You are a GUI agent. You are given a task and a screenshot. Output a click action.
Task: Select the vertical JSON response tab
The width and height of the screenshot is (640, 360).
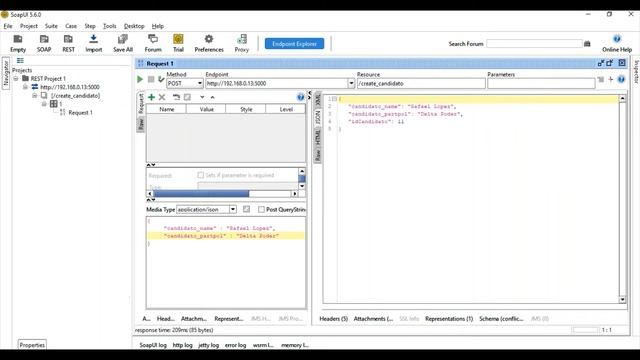(318, 118)
